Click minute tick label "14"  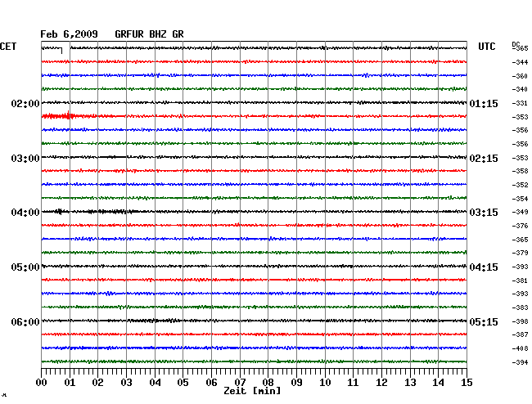[x=438, y=383]
